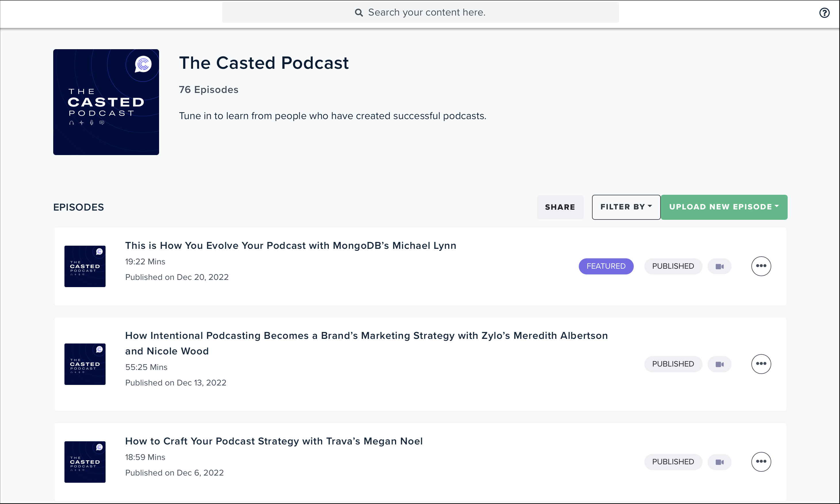Click the podcast description 'Tune in to learn' text
The height and width of the screenshot is (504, 840).
332,116
